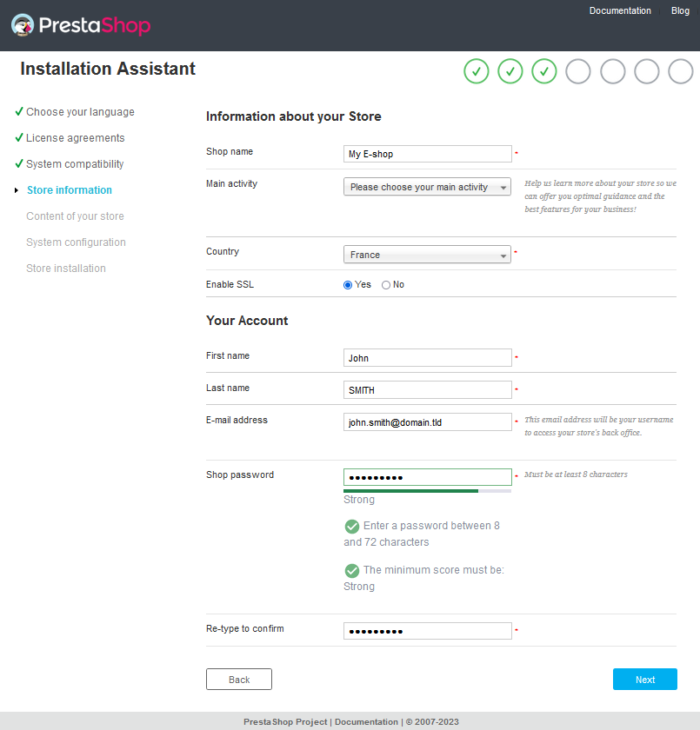Click the green check icon beside the minimum score requirement

click(x=351, y=571)
